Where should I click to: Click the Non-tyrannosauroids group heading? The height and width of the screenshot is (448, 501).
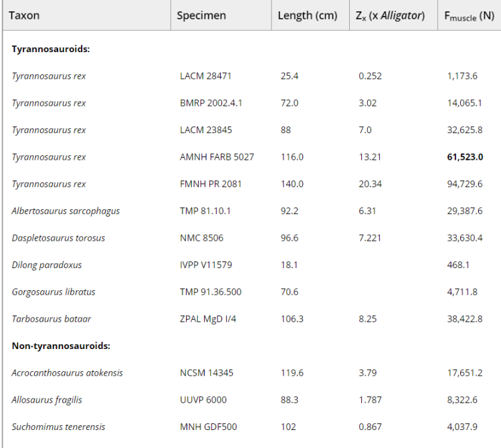point(61,346)
